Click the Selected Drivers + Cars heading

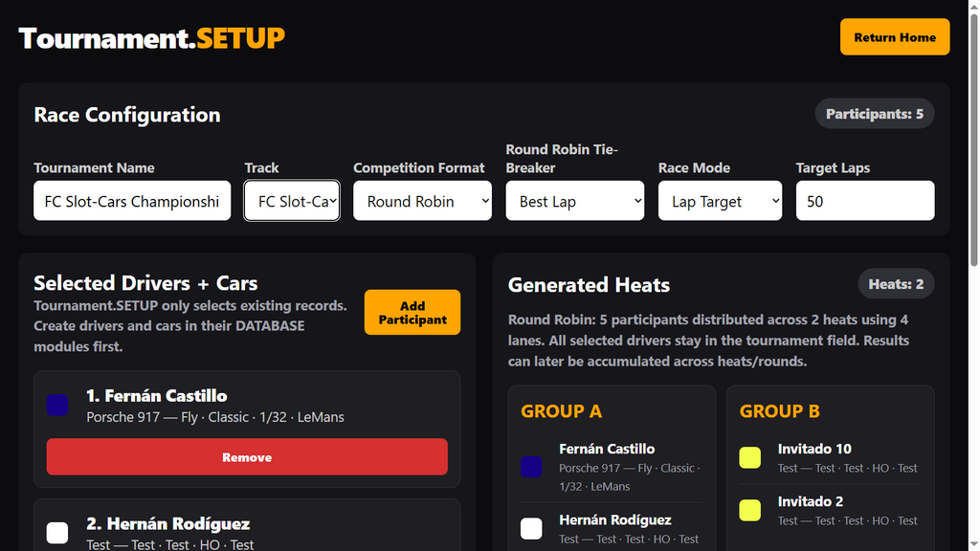click(x=145, y=283)
